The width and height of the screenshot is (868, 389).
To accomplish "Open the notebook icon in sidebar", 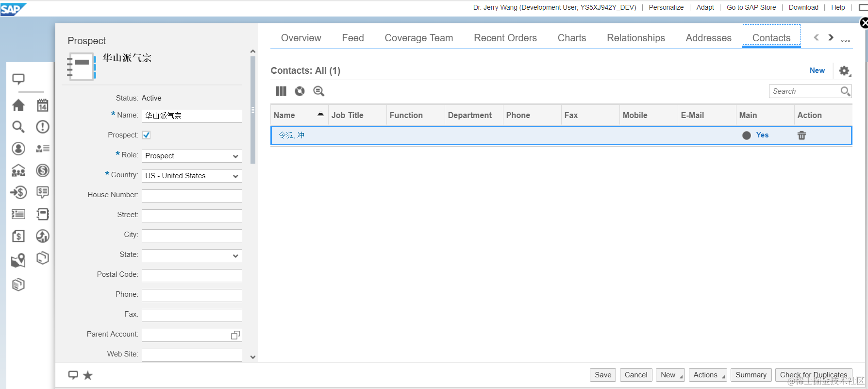I will pyautogui.click(x=43, y=214).
